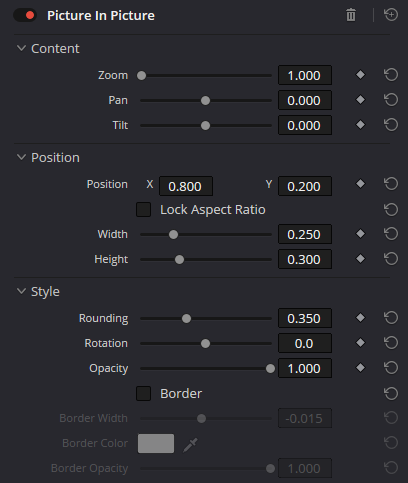Click the Tilt value field
The height and width of the screenshot is (483, 408).
click(x=305, y=125)
